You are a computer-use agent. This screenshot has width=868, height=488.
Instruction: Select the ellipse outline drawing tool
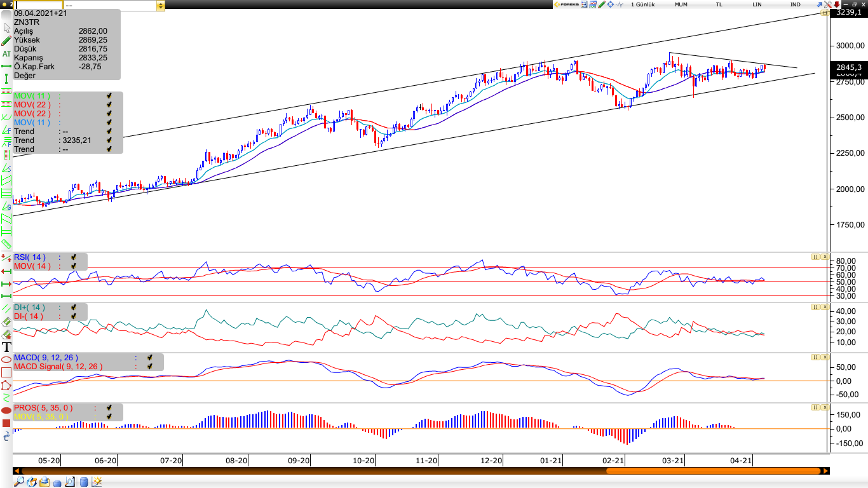click(6, 359)
